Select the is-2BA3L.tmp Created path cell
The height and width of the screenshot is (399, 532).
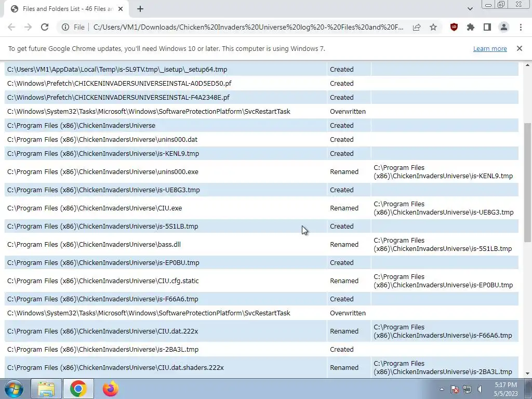[x=166, y=350]
